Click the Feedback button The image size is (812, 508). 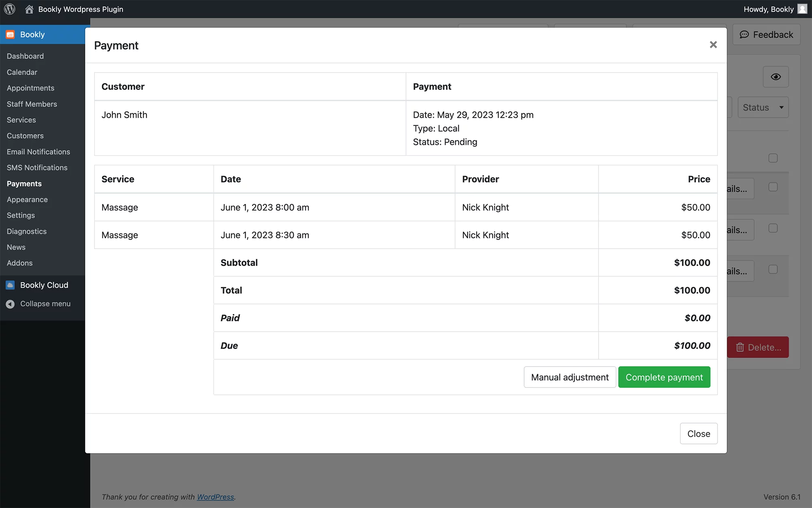(x=767, y=35)
